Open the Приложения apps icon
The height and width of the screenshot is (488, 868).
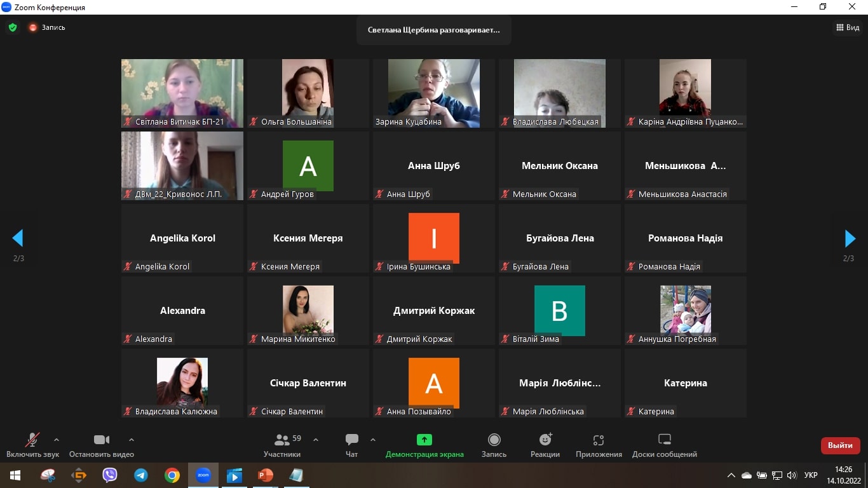(x=598, y=440)
